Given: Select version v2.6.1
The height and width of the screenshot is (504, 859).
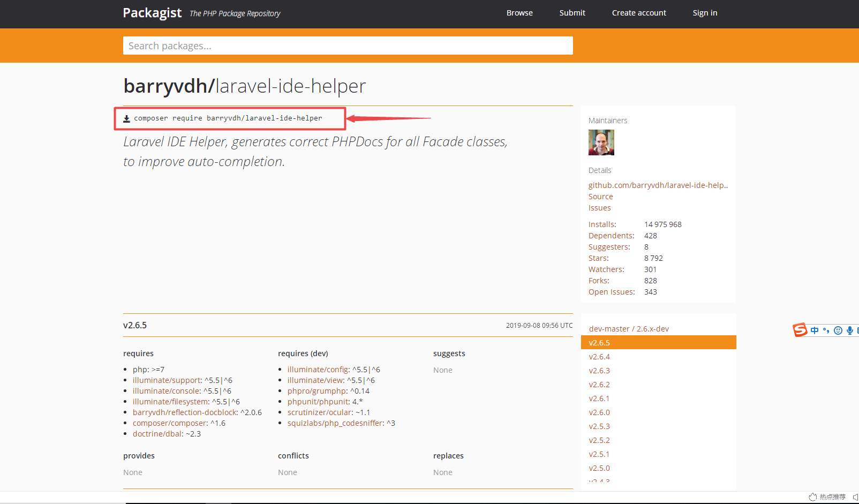Looking at the screenshot, I should pyautogui.click(x=599, y=398).
